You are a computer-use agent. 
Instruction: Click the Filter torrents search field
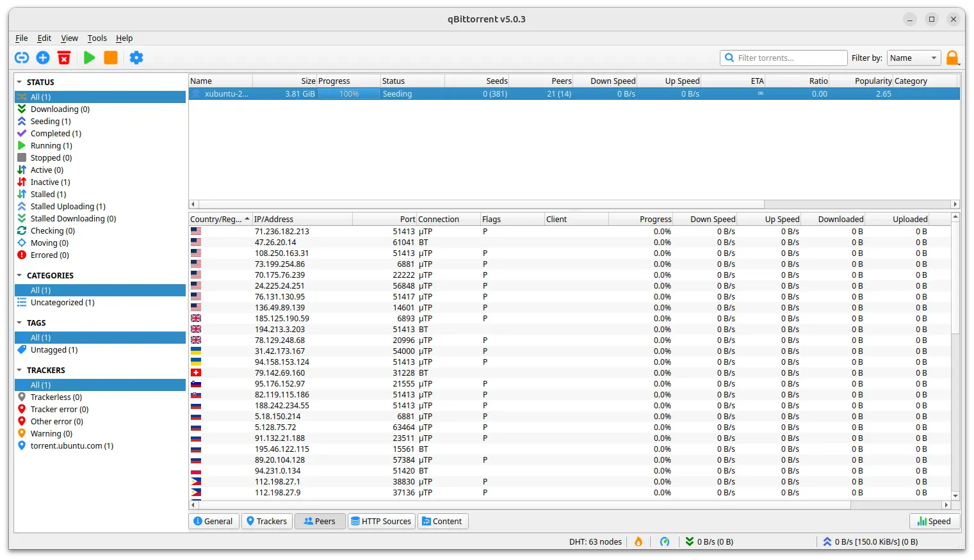(x=784, y=58)
